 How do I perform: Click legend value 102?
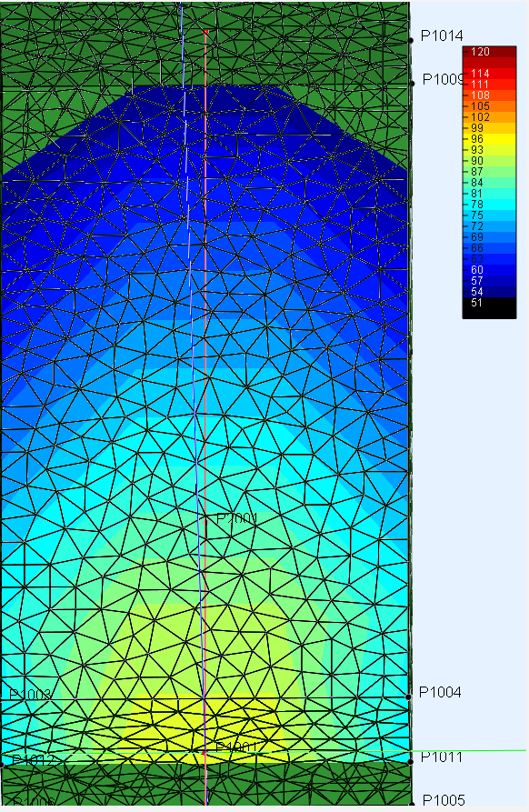480,117
